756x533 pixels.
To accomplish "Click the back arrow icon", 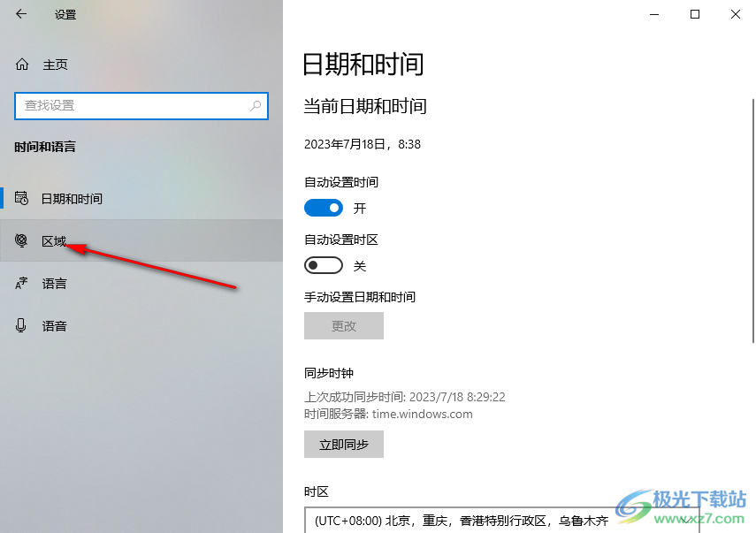I will pos(21,14).
